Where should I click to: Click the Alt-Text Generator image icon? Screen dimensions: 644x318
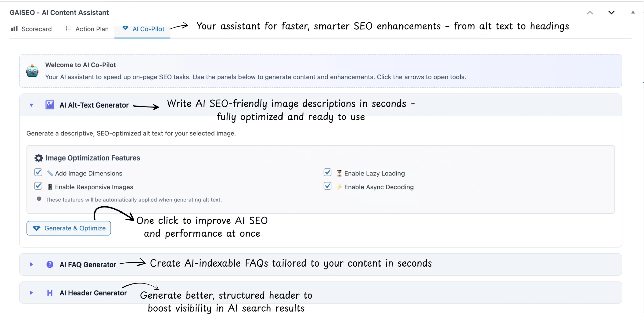pyautogui.click(x=50, y=105)
